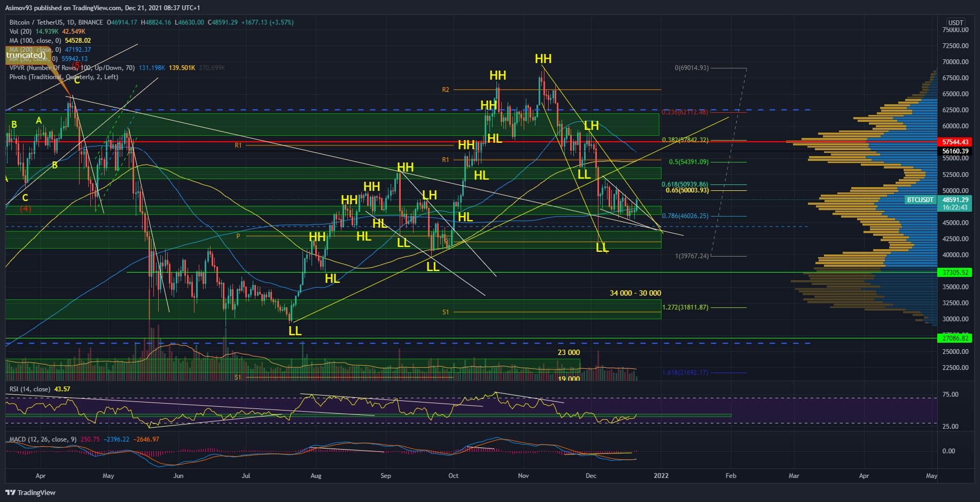Click the TradingView logo

pos(31,492)
